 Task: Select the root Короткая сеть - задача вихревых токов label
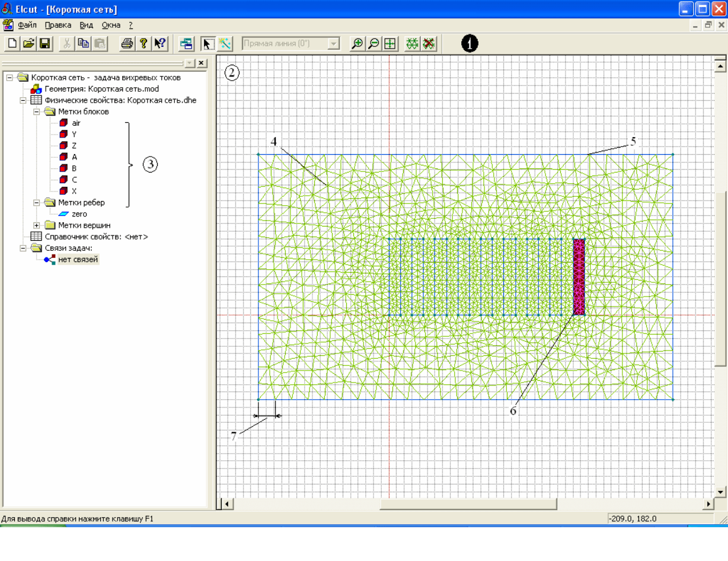pos(106,77)
